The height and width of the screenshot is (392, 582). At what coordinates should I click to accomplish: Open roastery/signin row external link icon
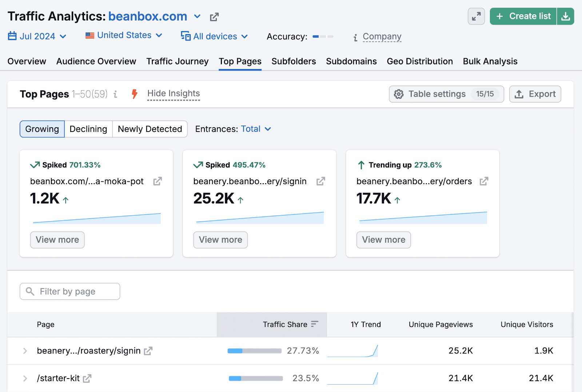pos(148,351)
